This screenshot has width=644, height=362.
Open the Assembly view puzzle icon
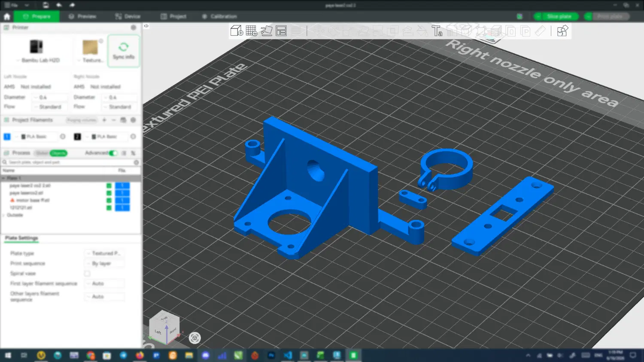tap(562, 31)
